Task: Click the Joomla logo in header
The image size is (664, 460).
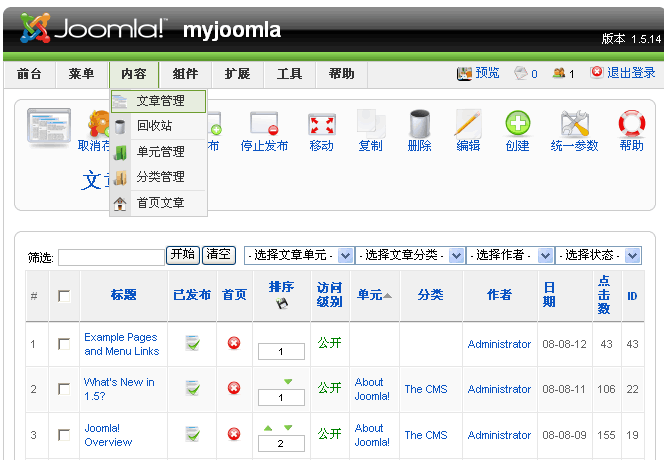Action: point(94,29)
